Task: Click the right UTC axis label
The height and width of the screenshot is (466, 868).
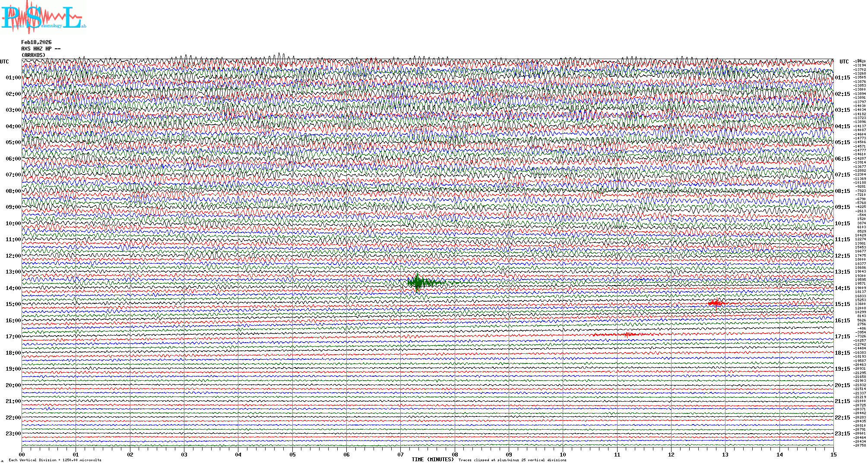Action: 844,62
